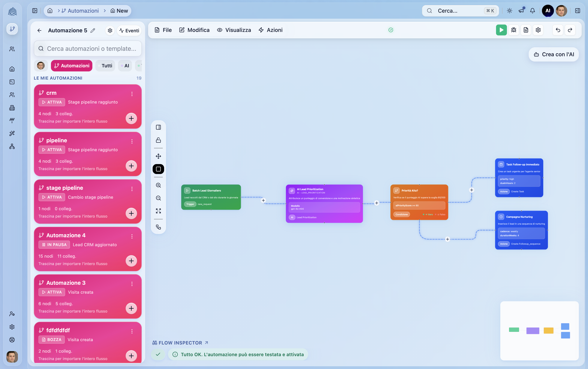This screenshot has width=588, height=369.
Task: Click the fit view expand icon
Action: pos(158,211)
